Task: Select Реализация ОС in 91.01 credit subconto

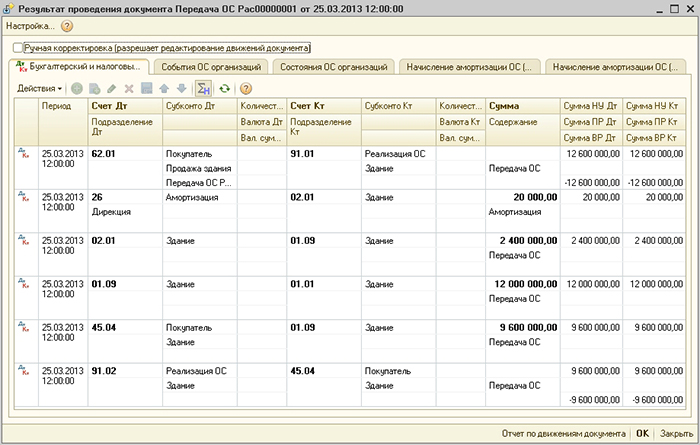Action: 398,154
